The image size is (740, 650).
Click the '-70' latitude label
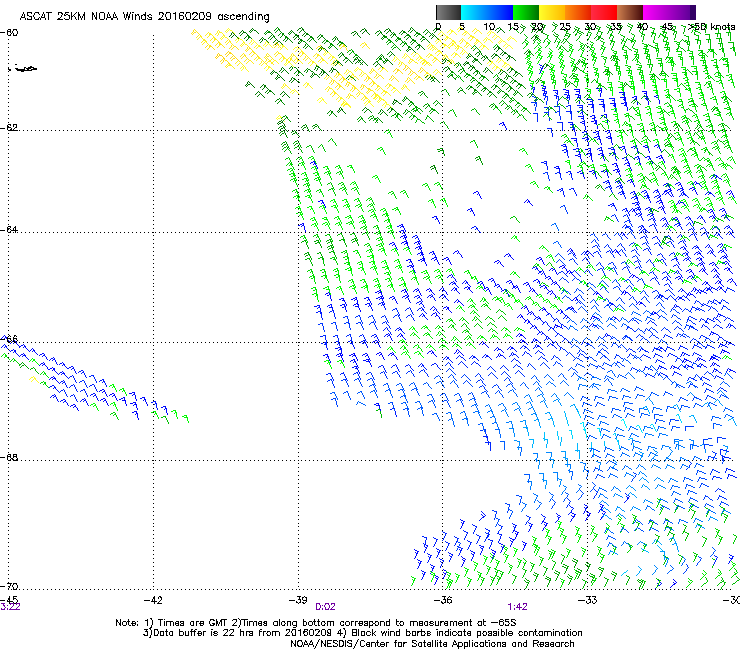tap(9, 587)
